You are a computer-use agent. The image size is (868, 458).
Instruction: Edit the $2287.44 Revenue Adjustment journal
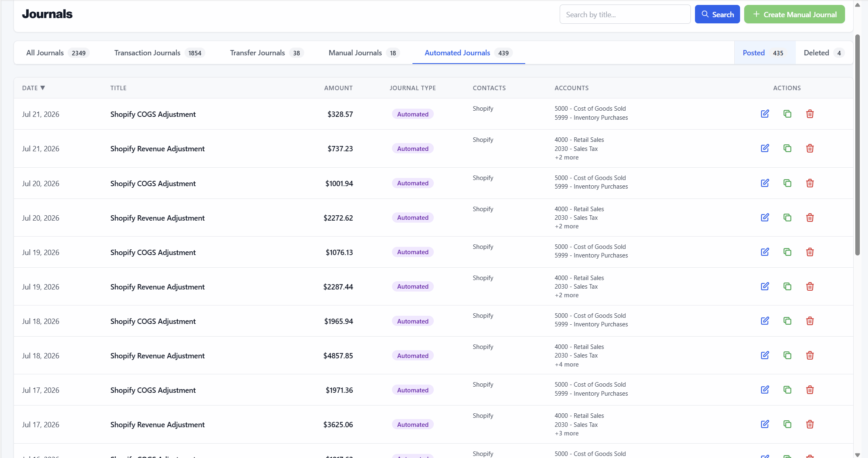point(765,286)
